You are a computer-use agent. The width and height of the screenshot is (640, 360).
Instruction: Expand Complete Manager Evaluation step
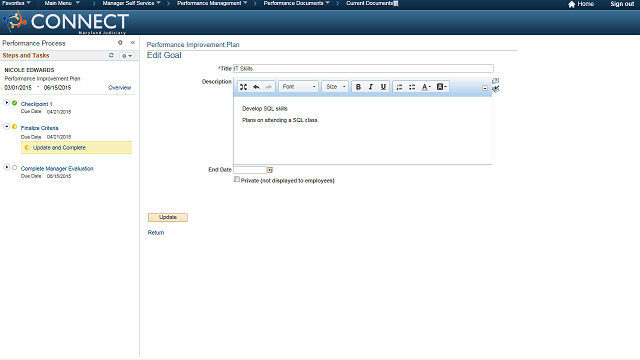[x=7, y=167]
